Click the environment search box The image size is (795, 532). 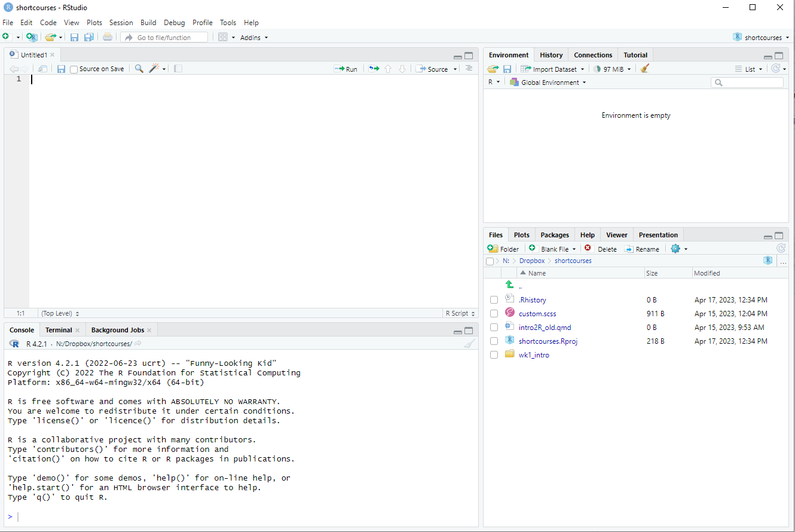pyautogui.click(x=747, y=82)
